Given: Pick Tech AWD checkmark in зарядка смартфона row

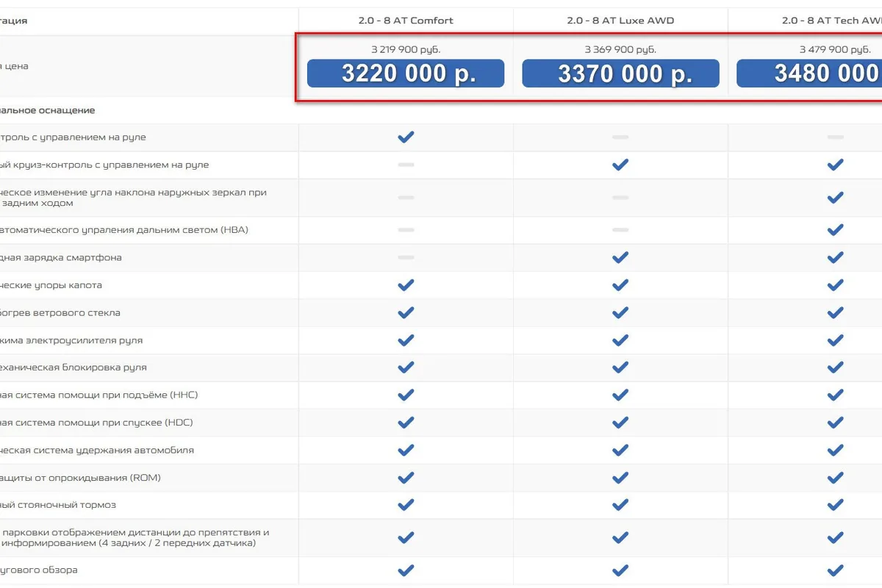Looking at the screenshot, I should (x=835, y=257).
